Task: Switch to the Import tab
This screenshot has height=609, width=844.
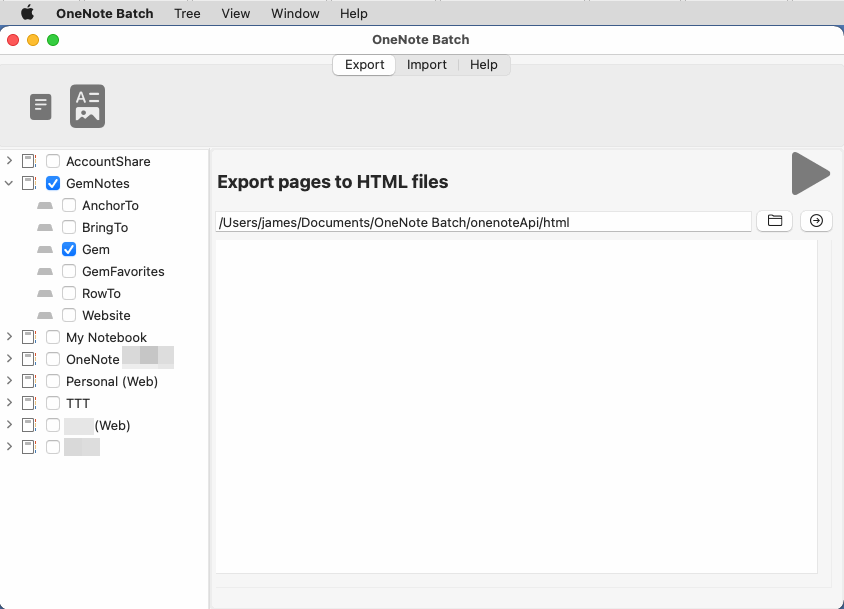Action: pos(426,65)
